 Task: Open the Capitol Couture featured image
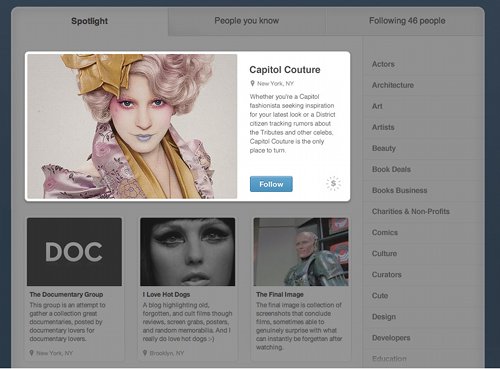point(132,126)
